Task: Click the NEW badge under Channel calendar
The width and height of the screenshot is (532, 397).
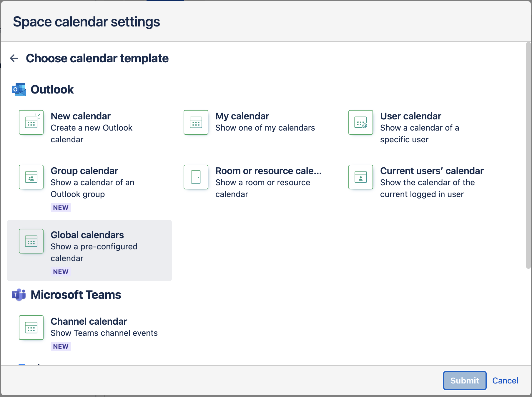Action: point(61,346)
